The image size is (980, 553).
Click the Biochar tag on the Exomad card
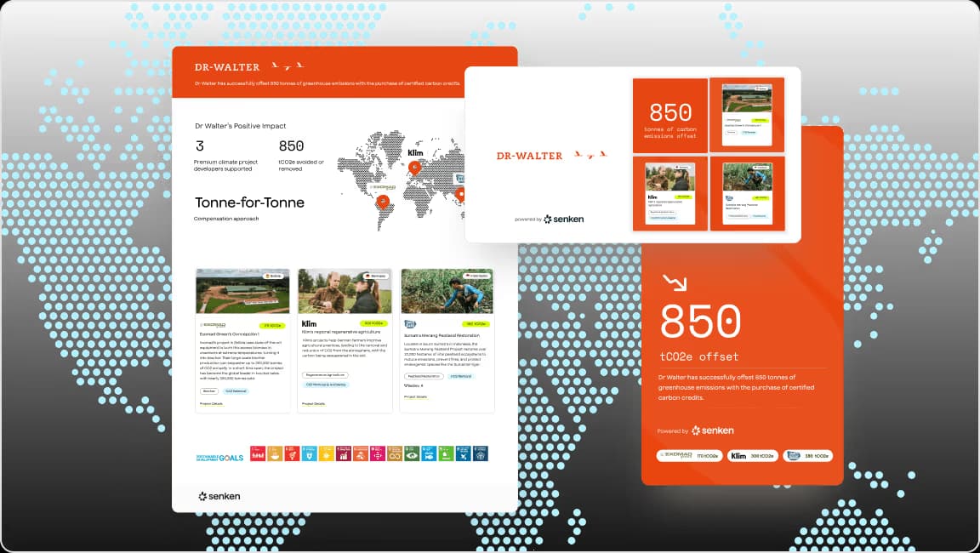208,391
